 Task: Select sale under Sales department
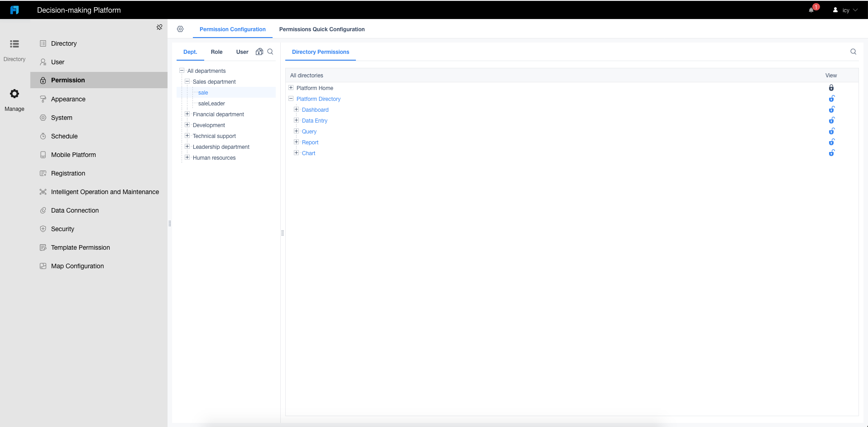point(203,92)
